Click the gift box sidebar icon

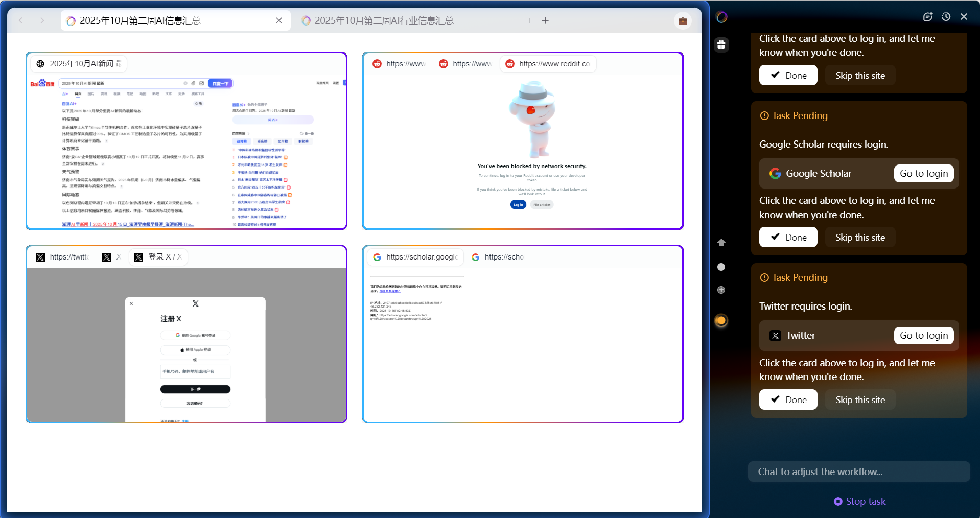[721, 44]
